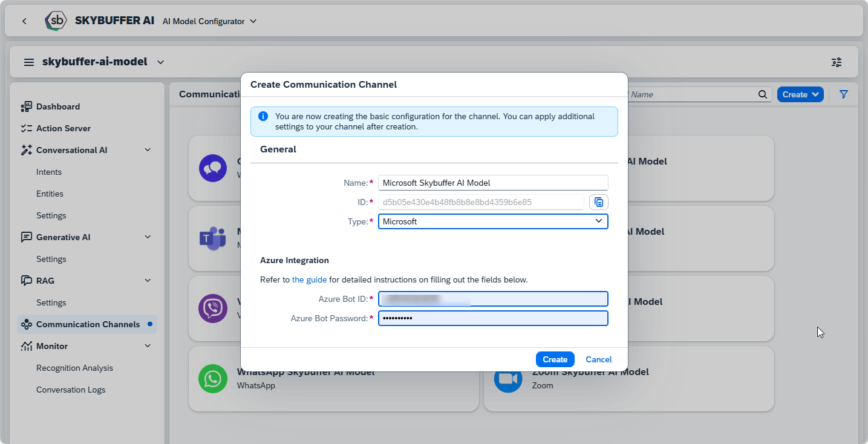Cancel the channel creation dialog
The image size is (868, 444).
point(599,359)
